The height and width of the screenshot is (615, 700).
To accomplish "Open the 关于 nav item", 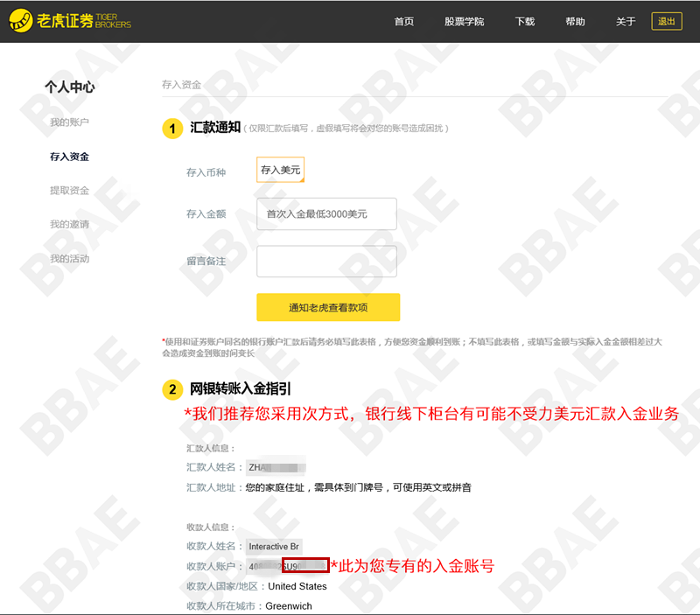I will [x=626, y=21].
